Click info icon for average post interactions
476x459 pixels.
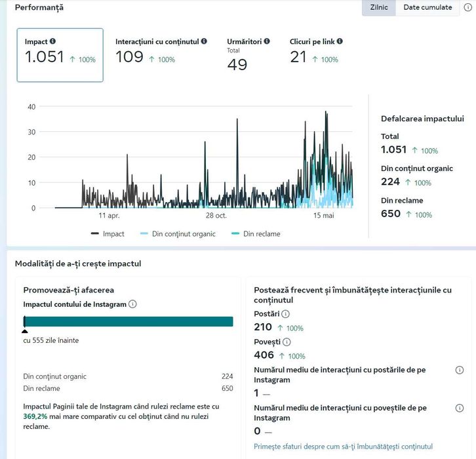point(460,370)
